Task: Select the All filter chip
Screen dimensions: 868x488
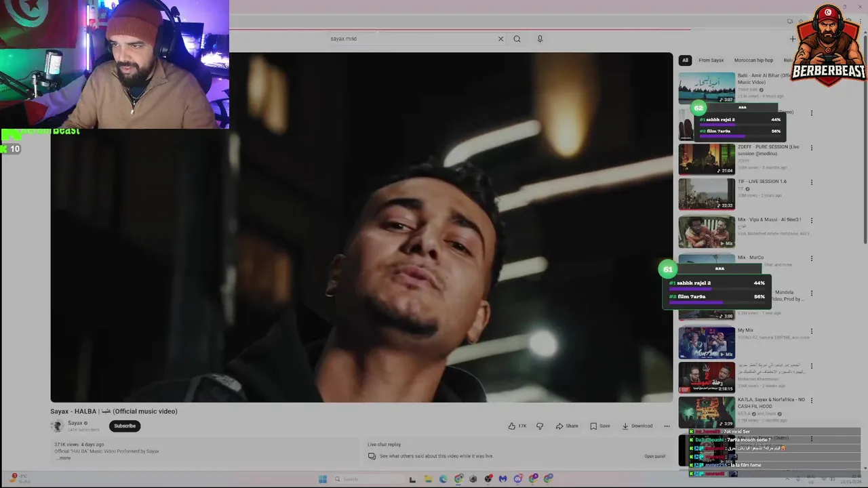Action: click(x=685, y=60)
